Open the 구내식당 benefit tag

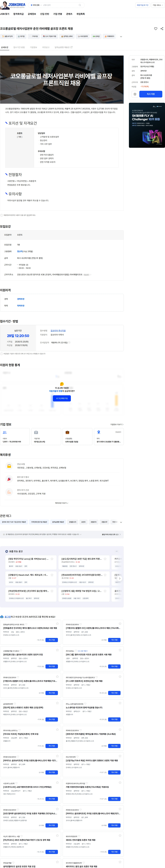[x=34, y=36]
